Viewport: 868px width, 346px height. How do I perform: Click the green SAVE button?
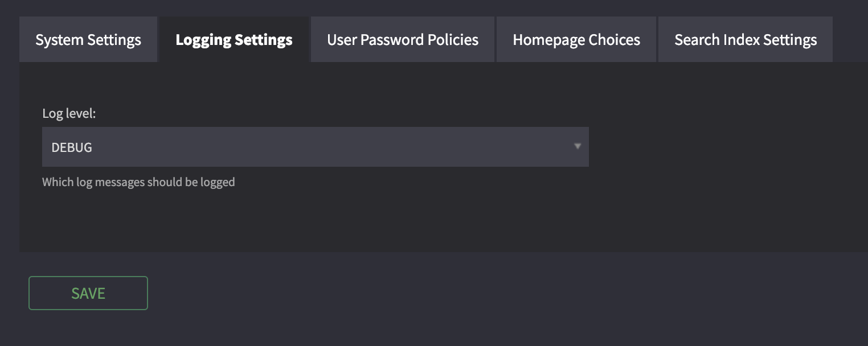pos(88,293)
